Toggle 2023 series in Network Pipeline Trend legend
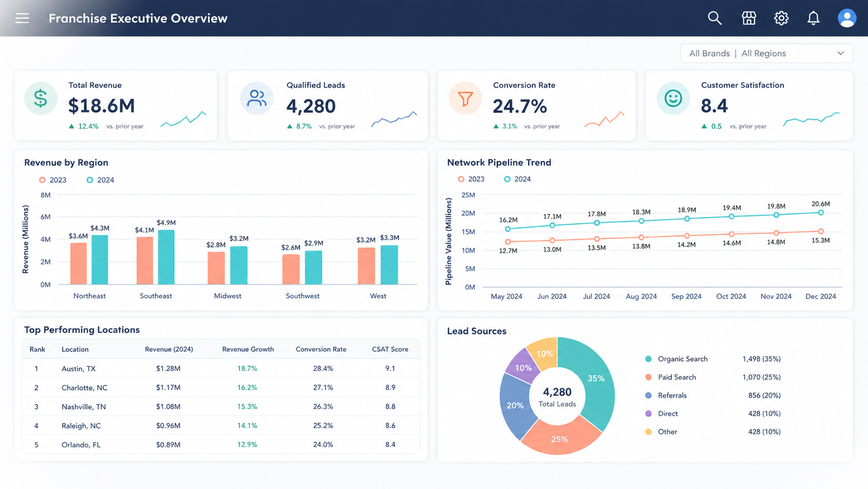Screen dimensions: 868x489 [x=471, y=179]
